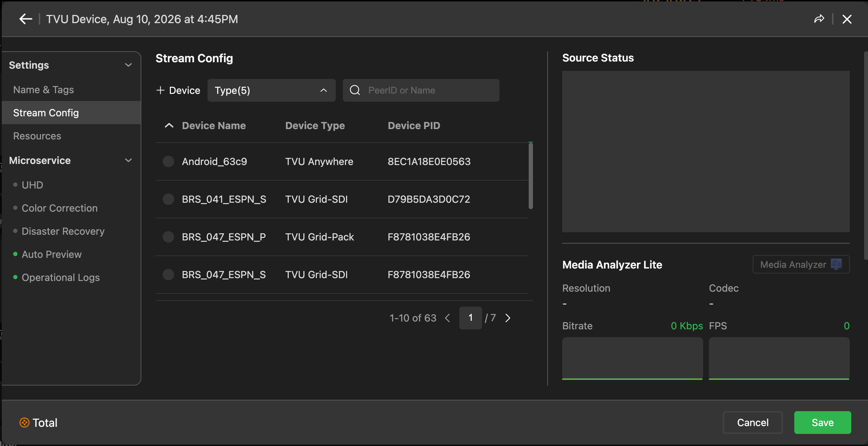
Task: Open Disaster Recovery microservice
Action: [x=63, y=231]
